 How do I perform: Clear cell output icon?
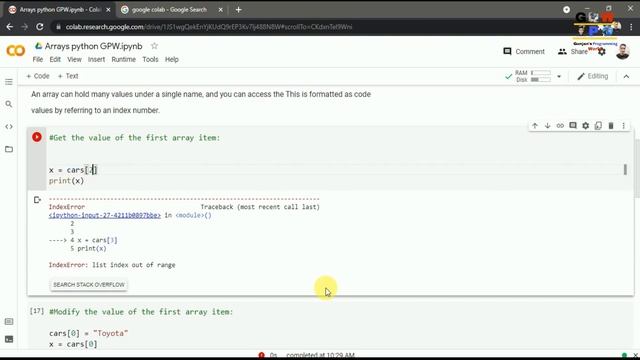(x=37, y=200)
